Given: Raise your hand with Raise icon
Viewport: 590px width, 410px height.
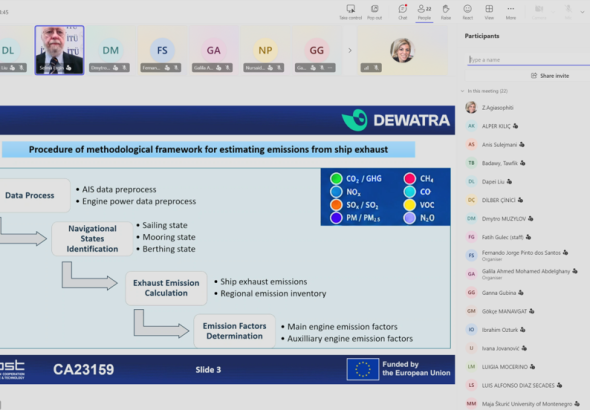Looking at the screenshot, I should click(x=446, y=12).
